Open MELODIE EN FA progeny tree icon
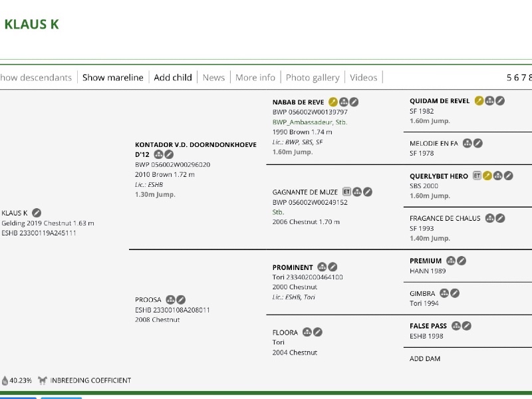Image resolution: width=532 pixels, height=399 pixels. click(x=467, y=143)
